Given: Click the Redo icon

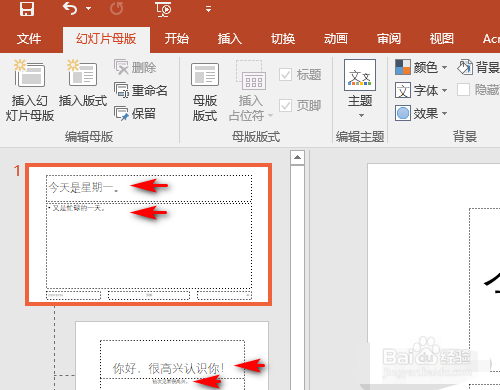Looking at the screenshot, I should click(x=117, y=9).
